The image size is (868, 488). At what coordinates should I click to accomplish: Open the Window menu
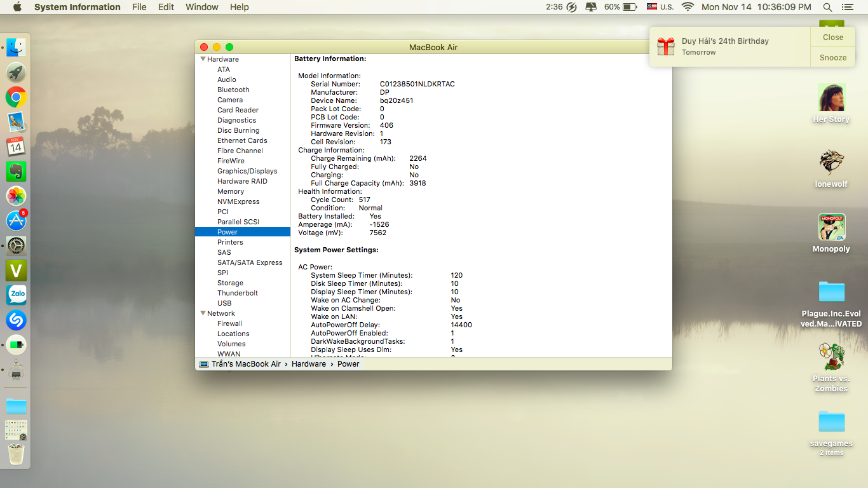click(201, 7)
